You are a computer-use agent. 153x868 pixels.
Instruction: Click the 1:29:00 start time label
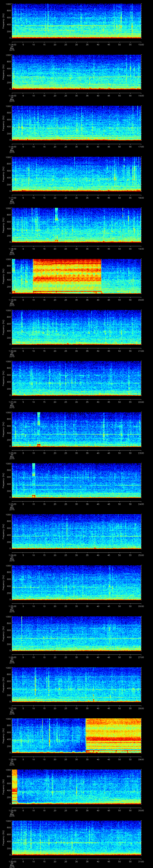12,810
